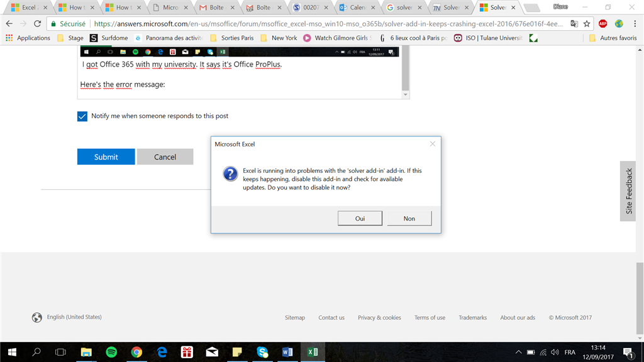
Task: Open Skype from the taskbar
Action: [262, 352]
